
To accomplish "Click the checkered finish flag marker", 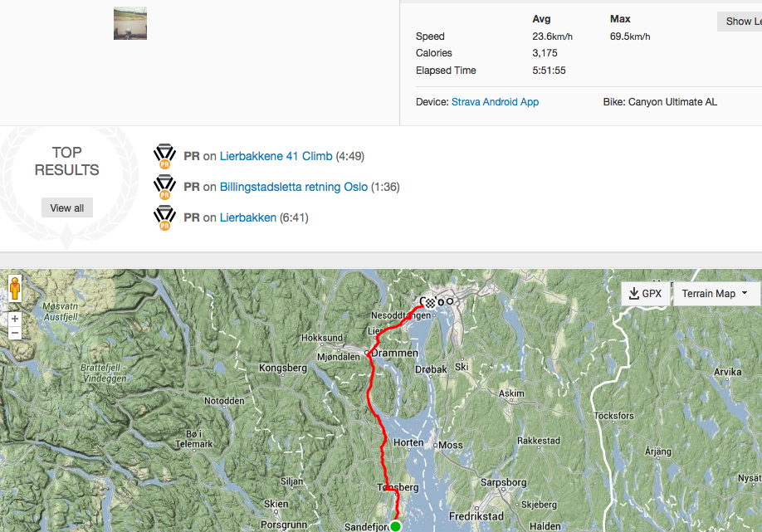I will (430, 303).
